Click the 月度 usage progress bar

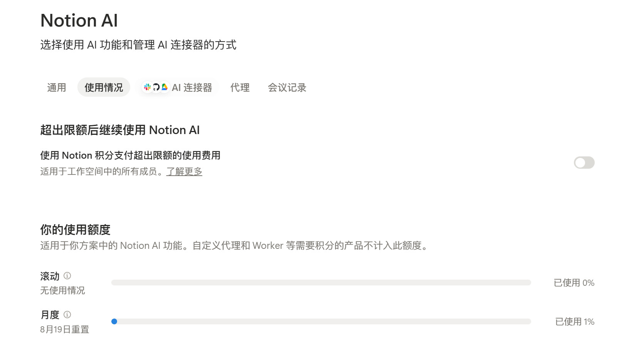pyautogui.click(x=321, y=322)
